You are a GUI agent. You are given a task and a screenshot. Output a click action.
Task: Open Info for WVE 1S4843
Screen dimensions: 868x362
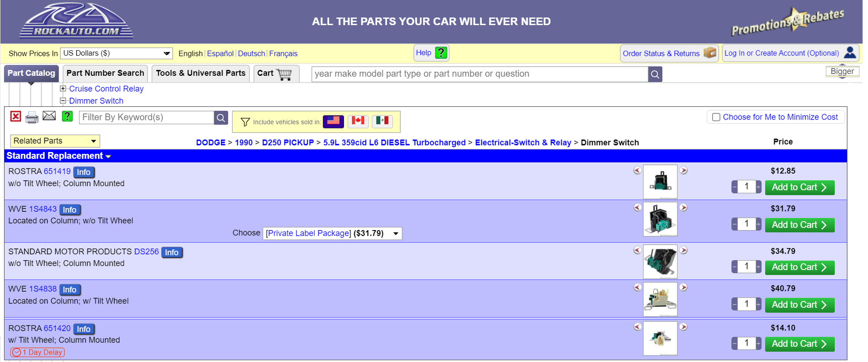point(69,210)
